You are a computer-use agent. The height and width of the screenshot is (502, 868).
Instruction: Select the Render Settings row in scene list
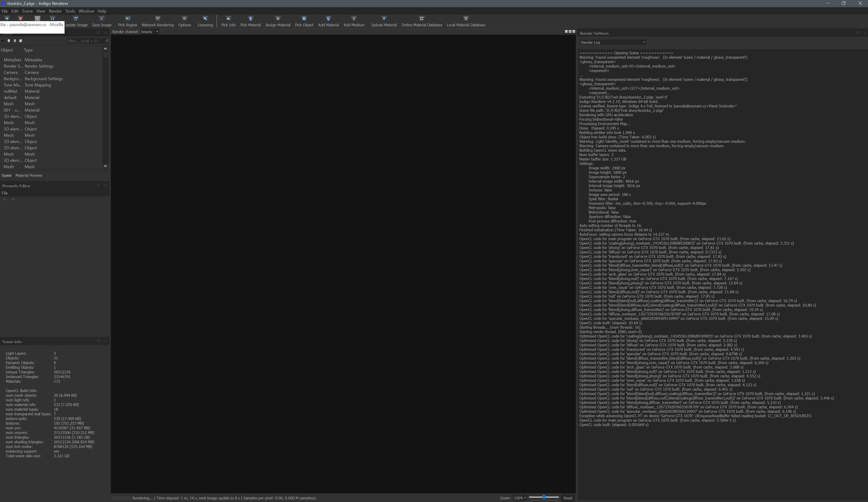pyautogui.click(x=52, y=66)
